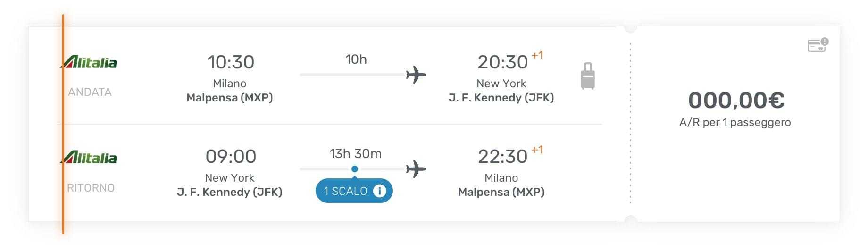Click the blue stopover dot on return route
The image size is (868, 252).
pyautogui.click(x=355, y=169)
